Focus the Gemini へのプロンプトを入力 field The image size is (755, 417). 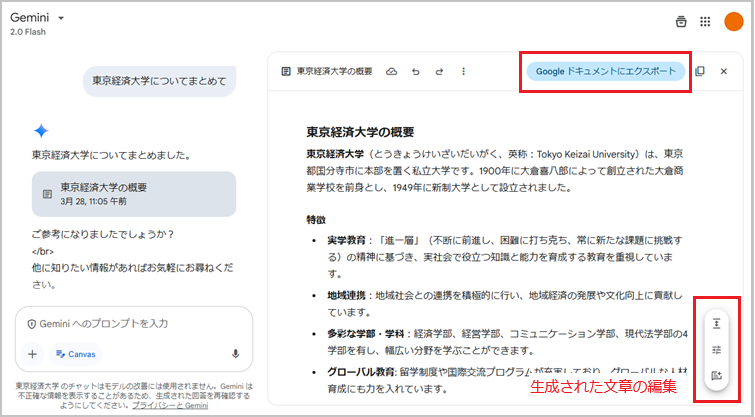pos(134,324)
